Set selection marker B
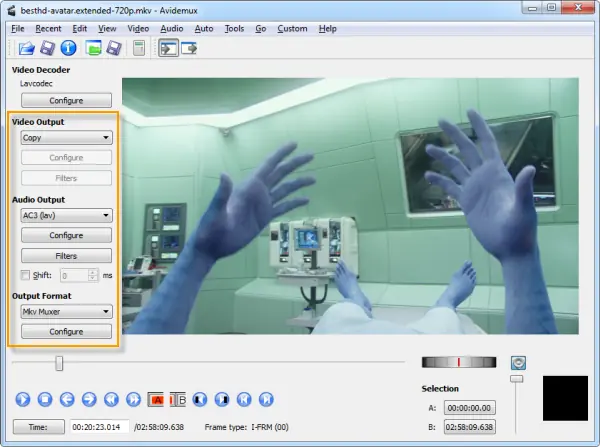The width and height of the screenshot is (600, 447). [x=178, y=400]
